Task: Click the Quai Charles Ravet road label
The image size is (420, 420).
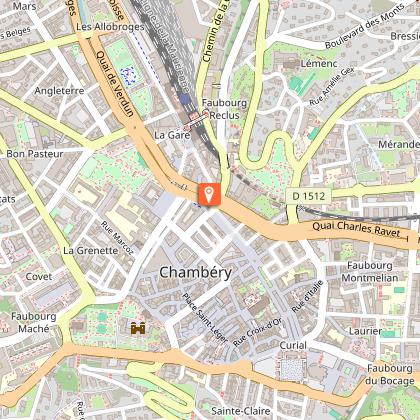Action: pos(356,229)
